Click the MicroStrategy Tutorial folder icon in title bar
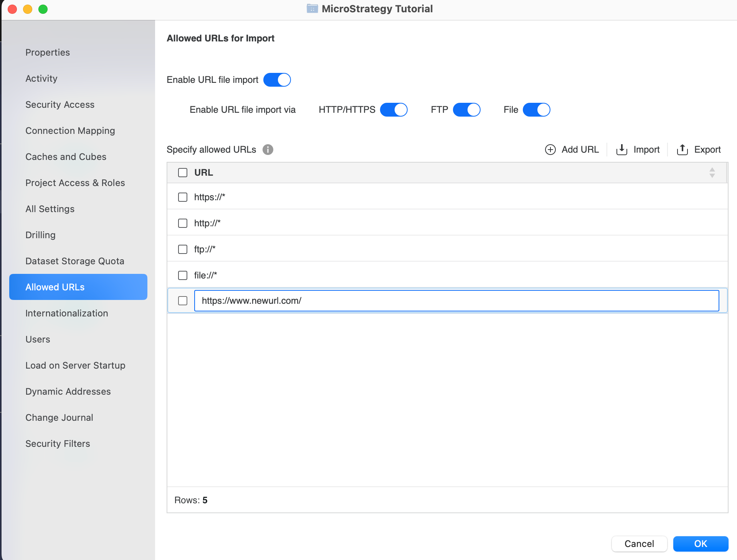737x560 pixels. coord(312,8)
